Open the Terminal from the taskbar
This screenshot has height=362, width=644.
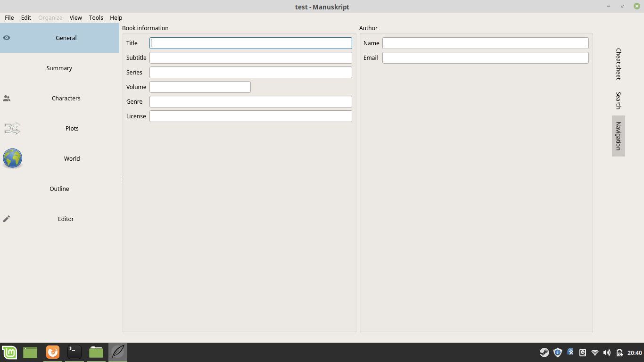click(74, 352)
